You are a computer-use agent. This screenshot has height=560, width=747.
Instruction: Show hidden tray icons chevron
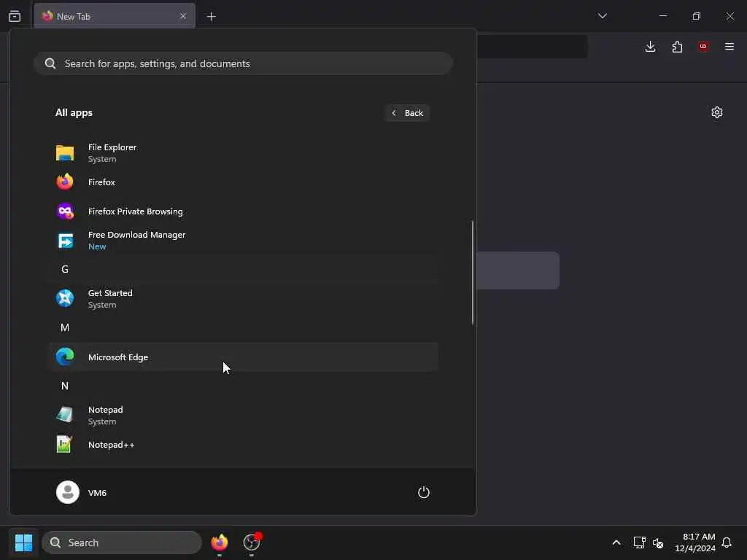pos(616,542)
